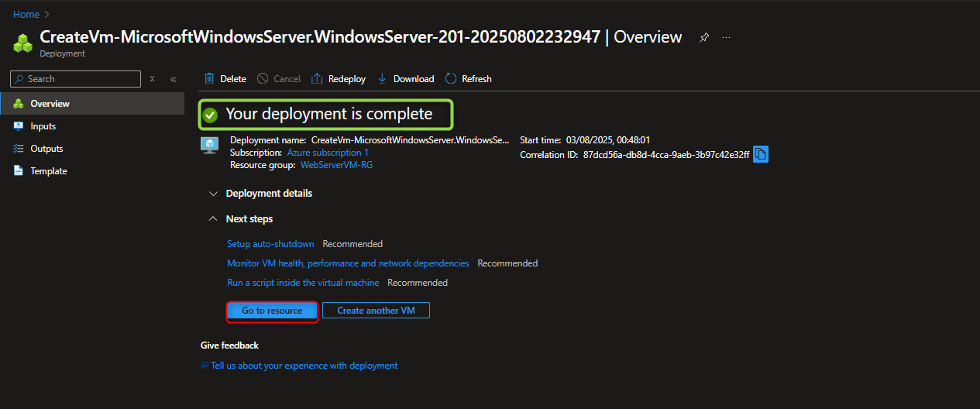Open the Setup auto-shutdown link
The image size is (980, 409).
[x=270, y=244]
